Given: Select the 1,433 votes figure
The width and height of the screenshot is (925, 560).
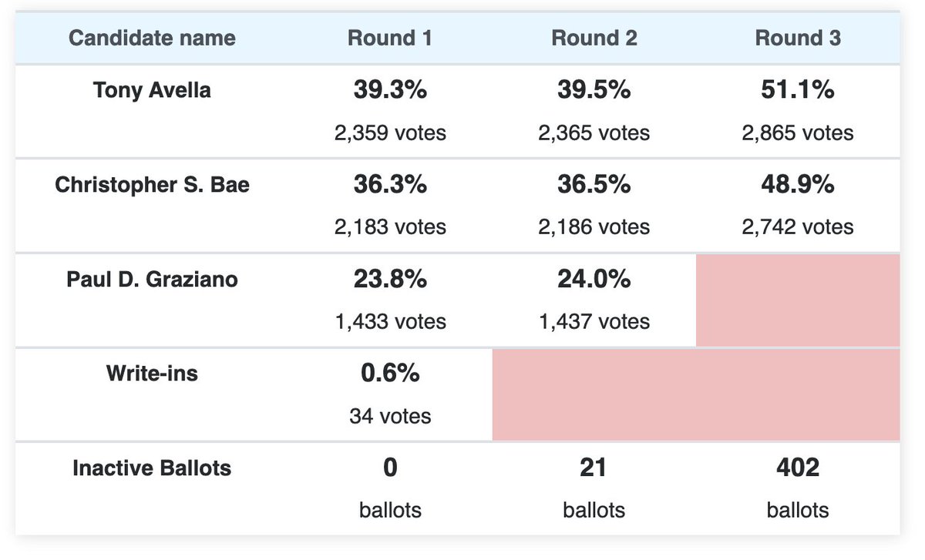Looking at the screenshot, I should pos(390,321).
